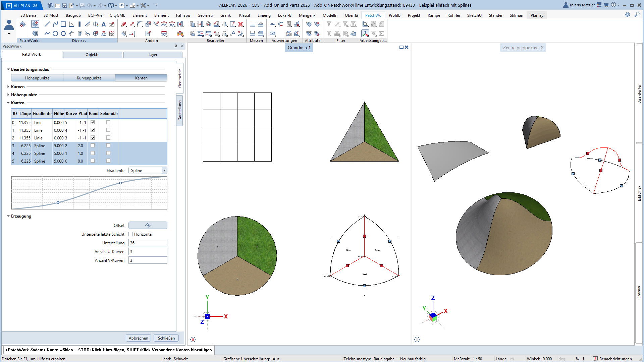The image size is (644, 362).
Task: Click the Schließen button
Action: click(166, 338)
